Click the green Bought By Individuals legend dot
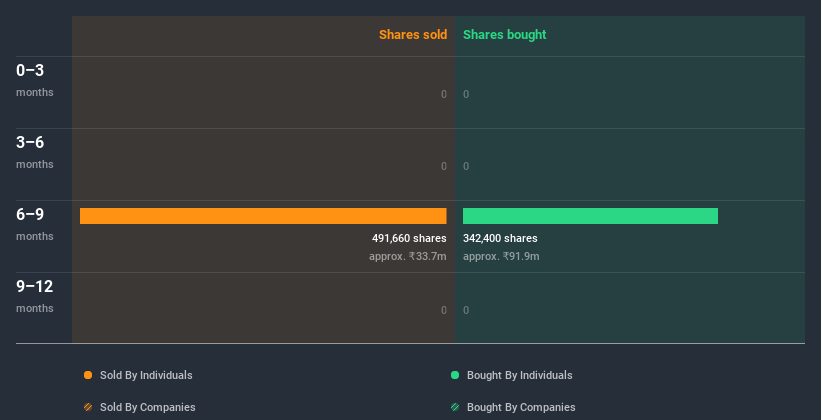 click(x=455, y=375)
